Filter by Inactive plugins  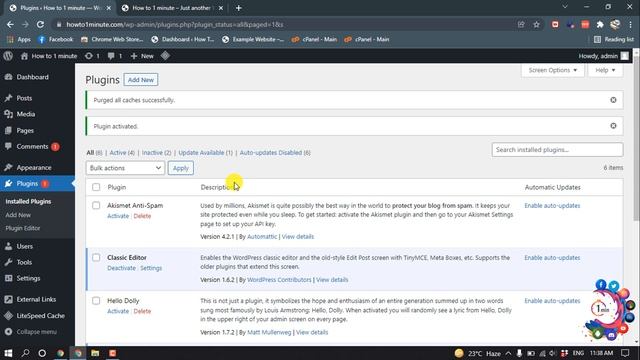156,153
